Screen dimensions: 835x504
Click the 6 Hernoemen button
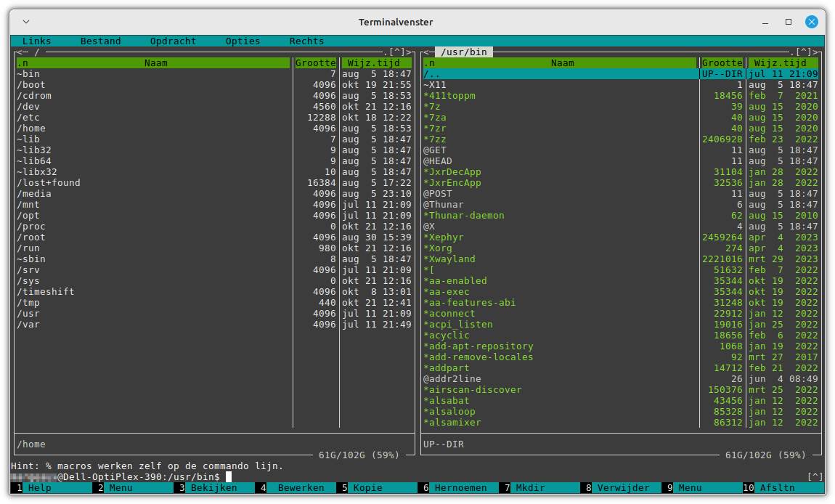coord(458,487)
